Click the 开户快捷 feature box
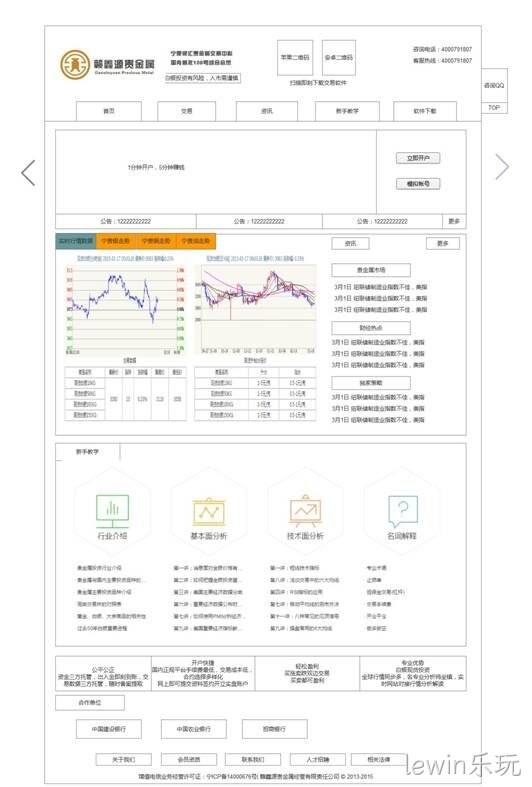 coord(203,674)
